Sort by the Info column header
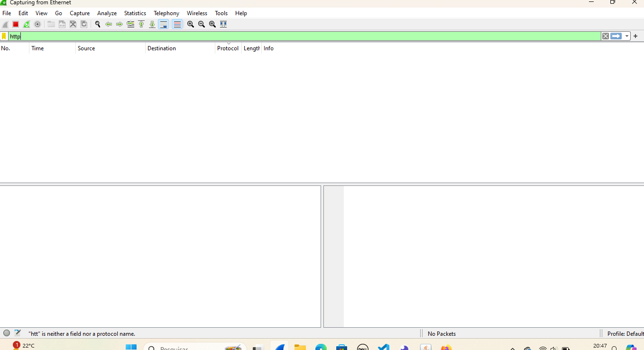The height and width of the screenshot is (350, 644). pyautogui.click(x=453, y=48)
